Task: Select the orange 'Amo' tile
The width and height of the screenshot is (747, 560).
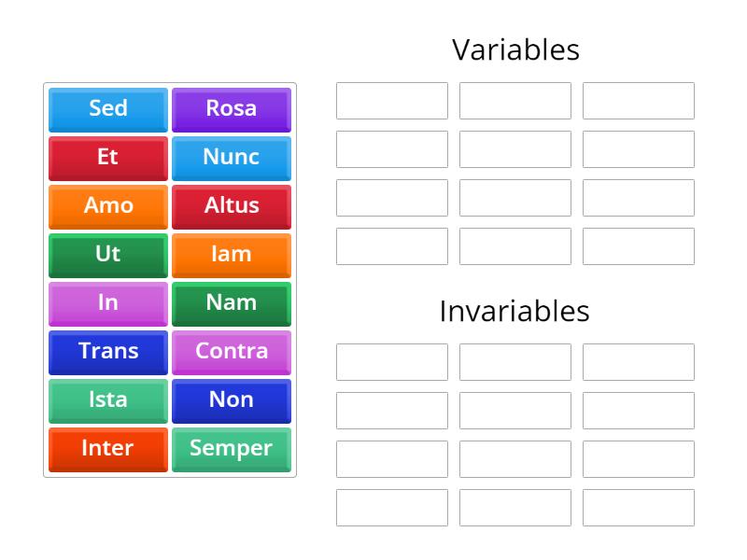Action: click(x=106, y=206)
